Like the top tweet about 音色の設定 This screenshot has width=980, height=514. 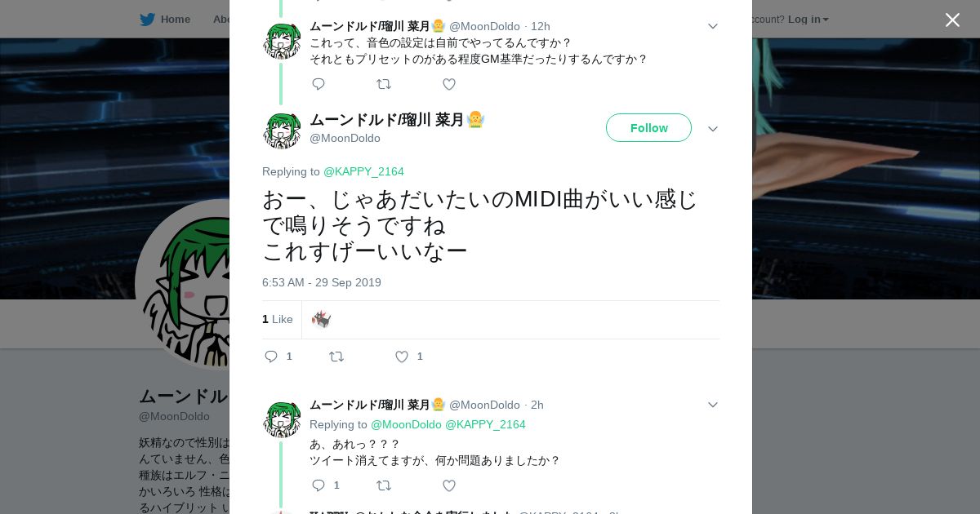[448, 84]
